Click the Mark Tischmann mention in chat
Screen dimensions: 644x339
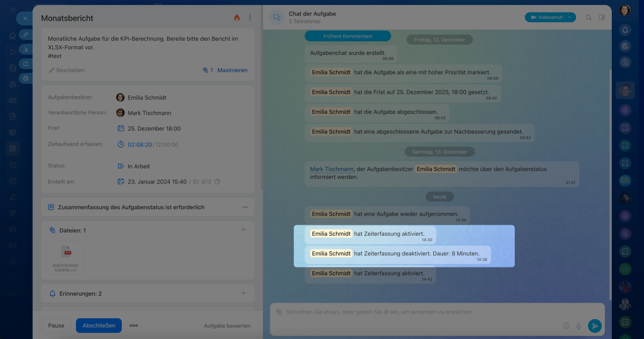point(332,169)
